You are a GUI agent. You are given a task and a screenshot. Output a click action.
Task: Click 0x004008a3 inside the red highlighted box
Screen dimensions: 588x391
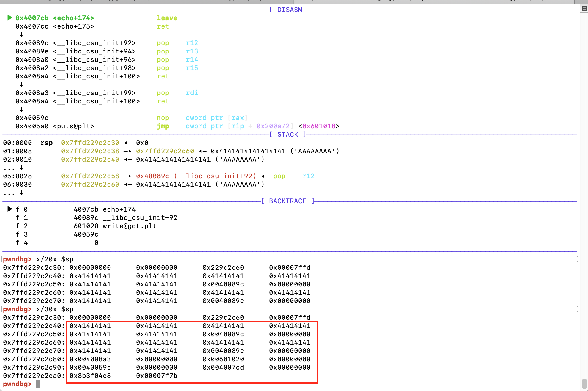pyautogui.click(x=90, y=359)
